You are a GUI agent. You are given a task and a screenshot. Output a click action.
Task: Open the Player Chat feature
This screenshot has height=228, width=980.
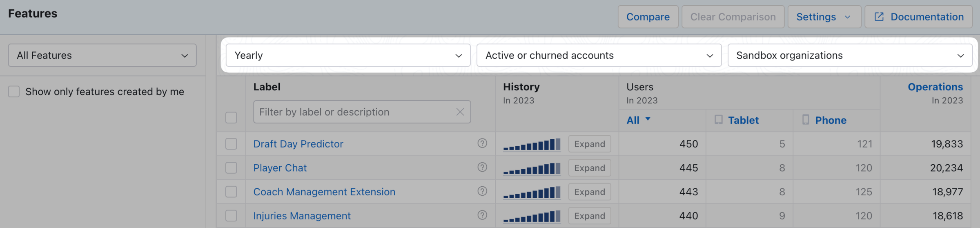click(x=280, y=168)
